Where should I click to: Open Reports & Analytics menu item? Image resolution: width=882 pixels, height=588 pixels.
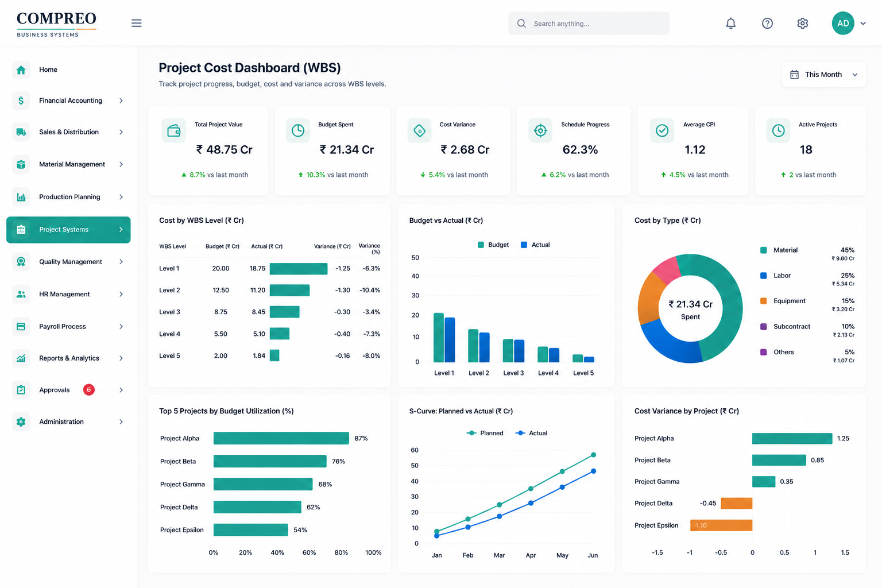point(68,358)
